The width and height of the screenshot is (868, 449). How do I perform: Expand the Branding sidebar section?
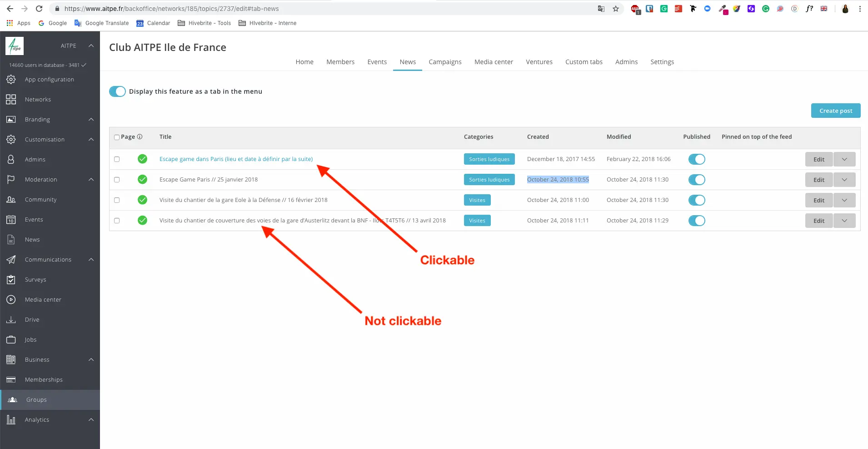pyautogui.click(x=91, y=120)
